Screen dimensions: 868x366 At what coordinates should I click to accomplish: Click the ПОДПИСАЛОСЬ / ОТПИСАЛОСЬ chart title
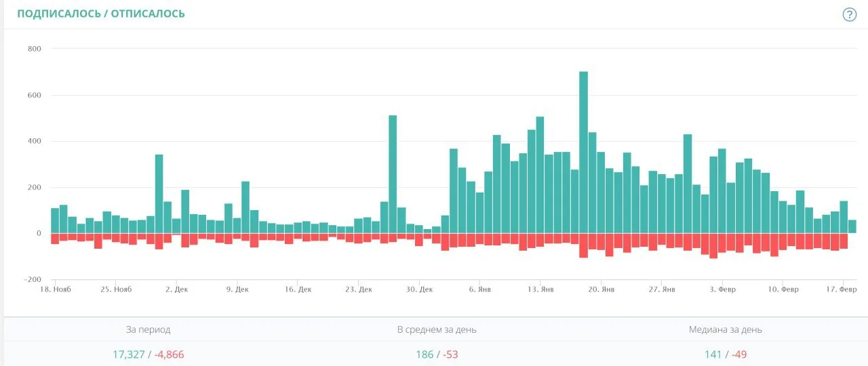pos(101,14)
